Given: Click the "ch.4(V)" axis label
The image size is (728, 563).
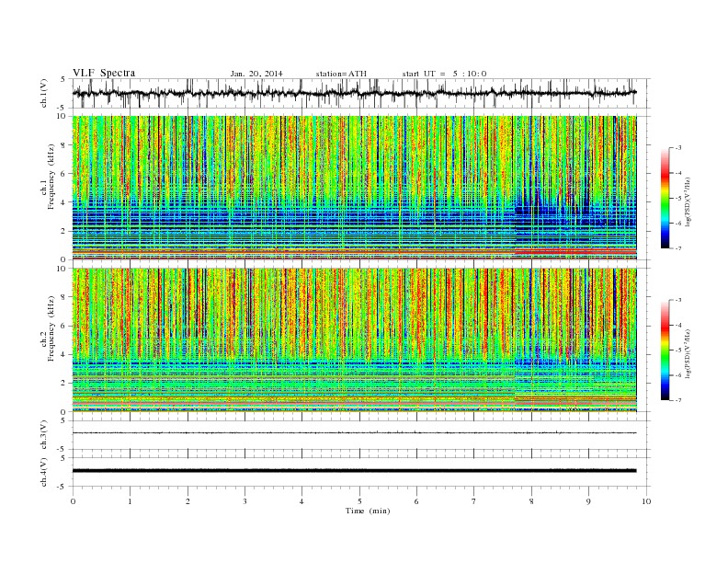Looking at the screenshot, I should (x=44, y=472).
